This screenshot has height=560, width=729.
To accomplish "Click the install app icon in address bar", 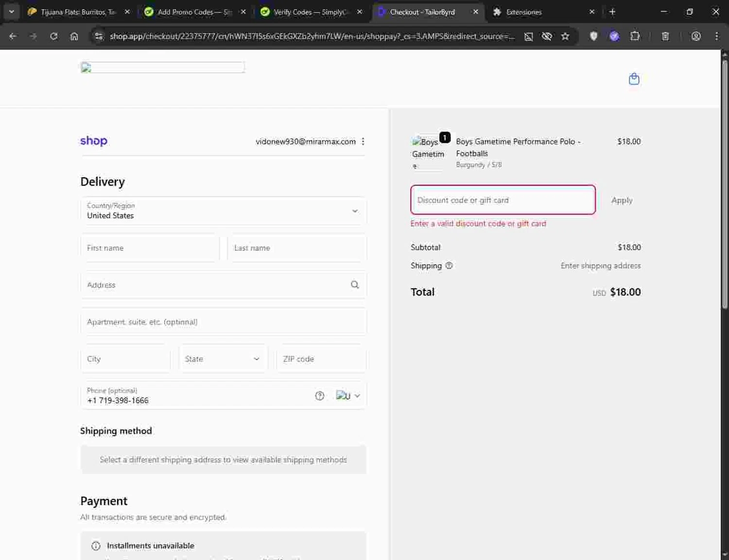I will pos(529,36).
